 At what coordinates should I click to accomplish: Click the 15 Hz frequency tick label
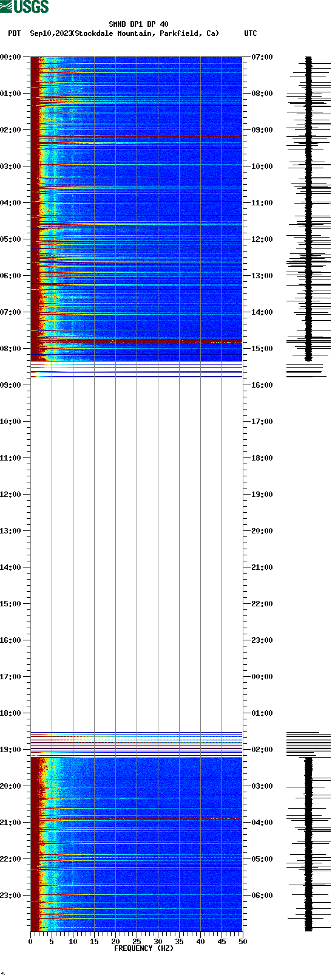(x=94, y=942)
